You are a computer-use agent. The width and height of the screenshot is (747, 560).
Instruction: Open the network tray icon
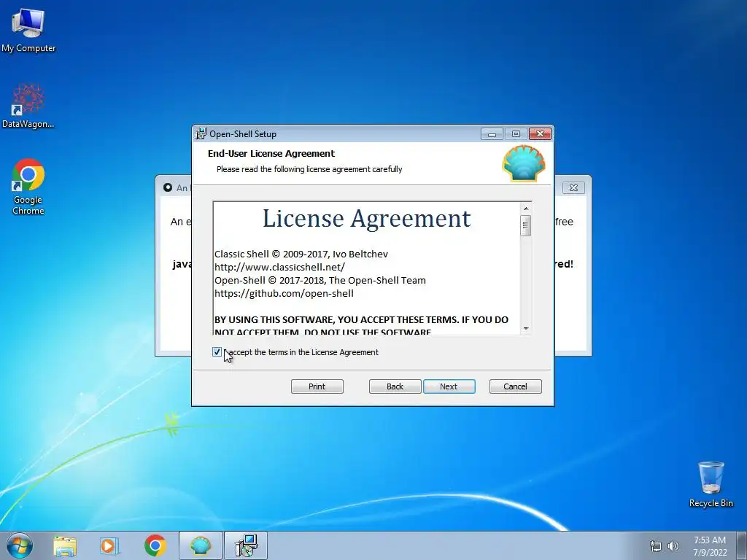pyautogui.click(x=656, y=546)
